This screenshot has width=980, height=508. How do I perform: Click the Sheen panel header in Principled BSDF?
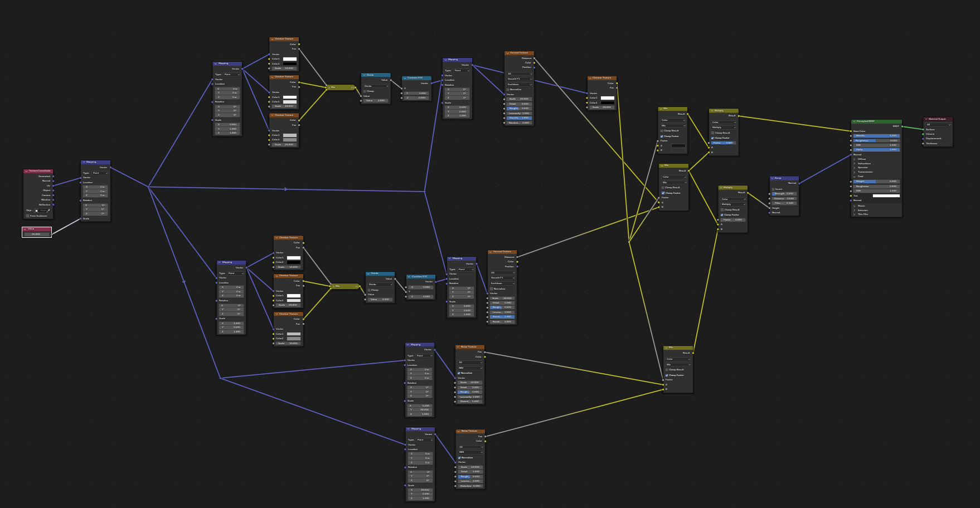(861, 206)
